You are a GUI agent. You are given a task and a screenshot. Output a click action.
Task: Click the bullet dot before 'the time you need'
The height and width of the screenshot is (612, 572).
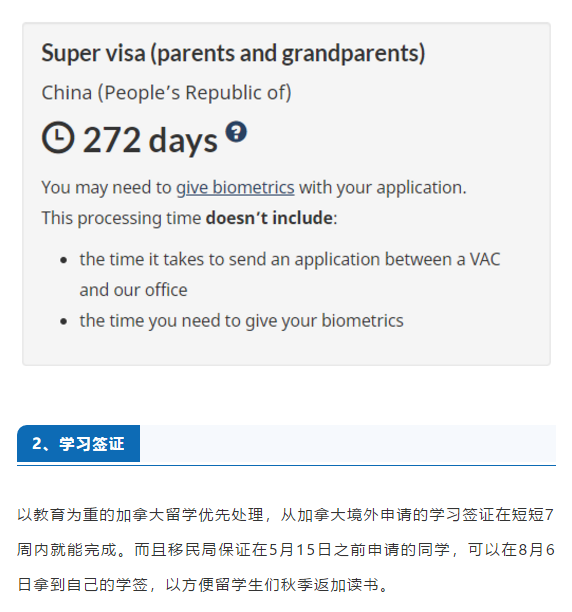[x=64, y=322]
